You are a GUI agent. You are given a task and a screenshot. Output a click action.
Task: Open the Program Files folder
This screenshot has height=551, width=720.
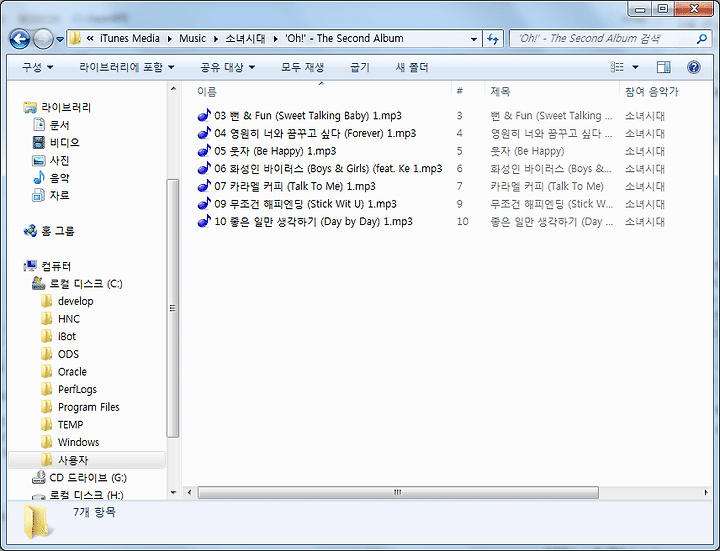coord(88,407)
